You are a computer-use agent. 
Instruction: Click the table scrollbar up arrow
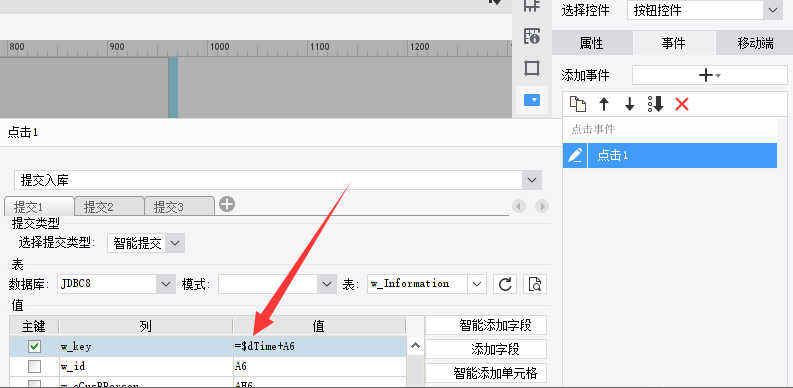(x=415, y=346)
